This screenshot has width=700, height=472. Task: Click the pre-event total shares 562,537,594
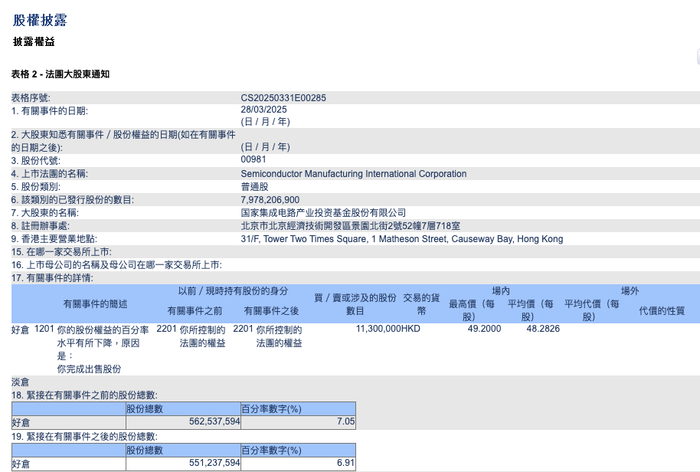point(214,422)
